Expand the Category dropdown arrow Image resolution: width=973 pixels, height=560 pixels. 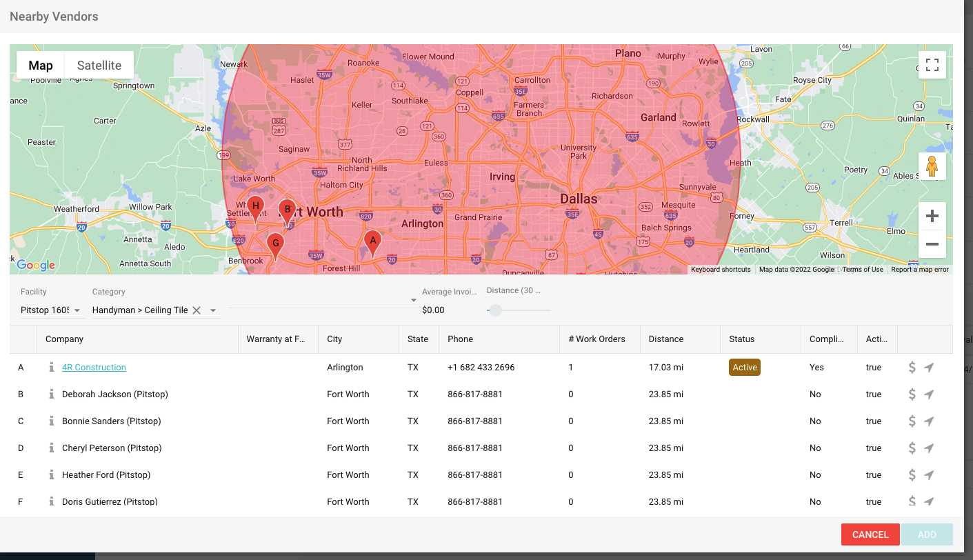pyautogui.click(x=213, y=310)
